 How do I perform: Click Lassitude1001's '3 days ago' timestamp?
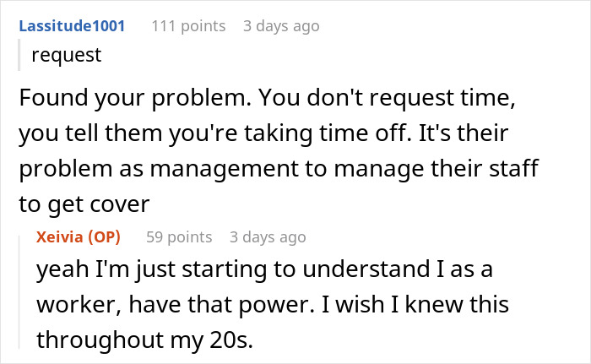click(x=281, y=26)
